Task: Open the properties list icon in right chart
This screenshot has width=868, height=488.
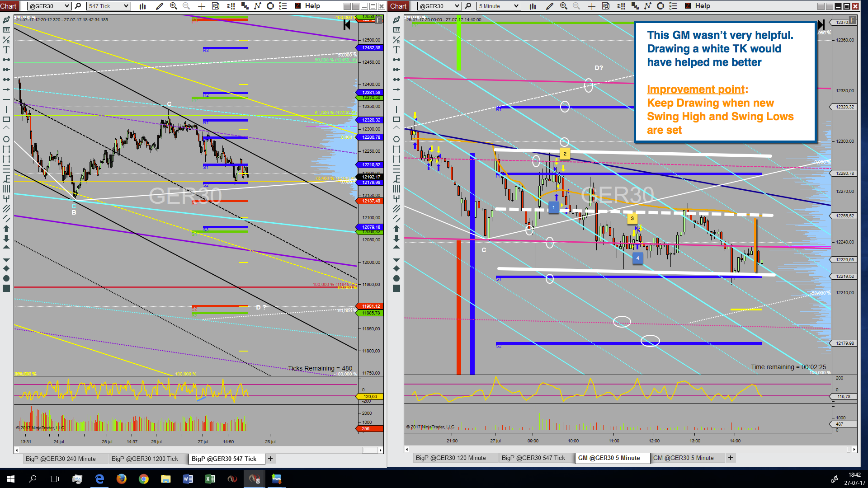Action: [x=673, y=6]
